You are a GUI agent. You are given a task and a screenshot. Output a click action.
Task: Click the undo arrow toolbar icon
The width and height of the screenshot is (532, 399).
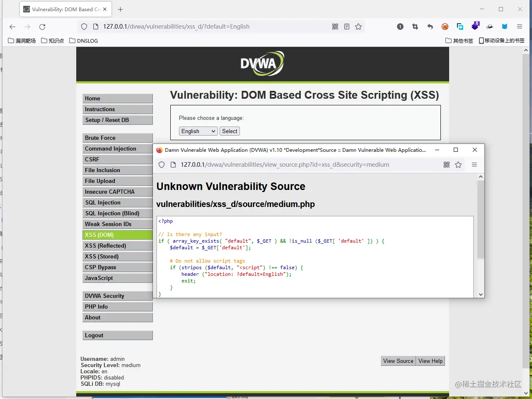pos(430,27)
